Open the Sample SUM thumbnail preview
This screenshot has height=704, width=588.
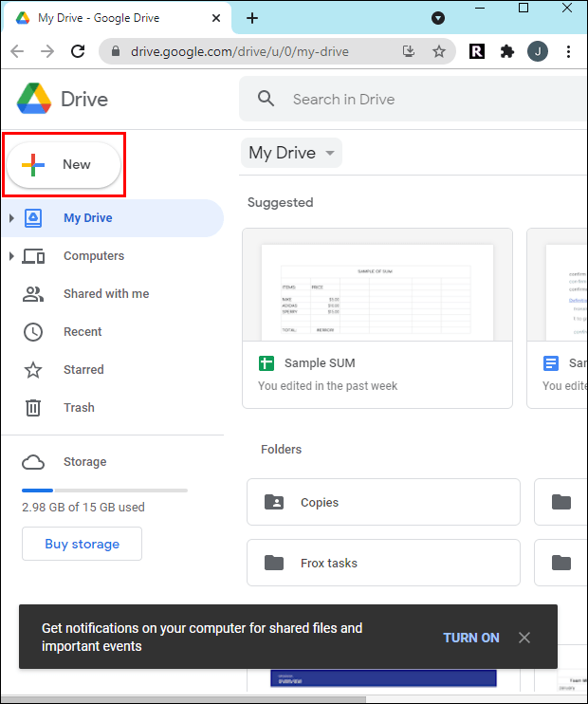377,285
